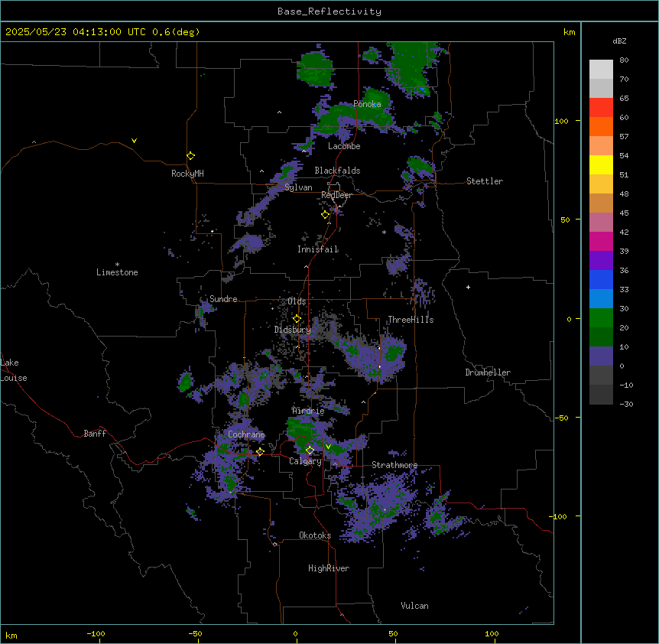659x644 pixels.
Task: Click the yellow diamond marker below RedDeer
Action: coord(326,215)
